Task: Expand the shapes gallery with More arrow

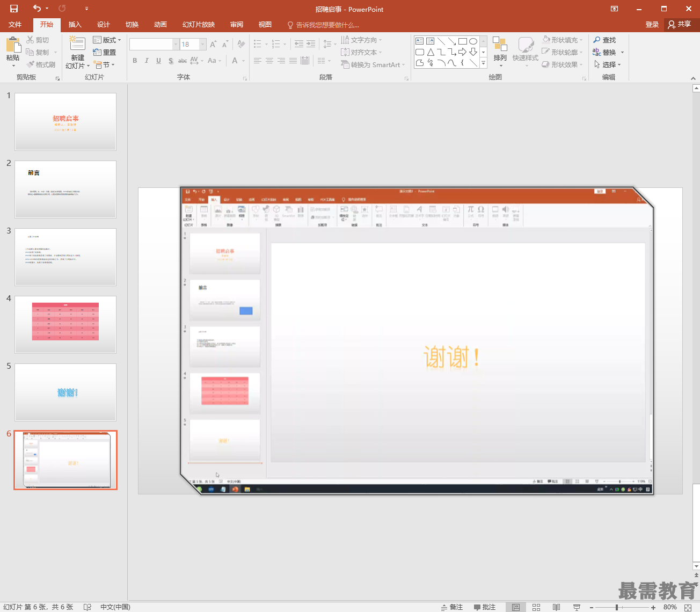Action: coord(483,63)
